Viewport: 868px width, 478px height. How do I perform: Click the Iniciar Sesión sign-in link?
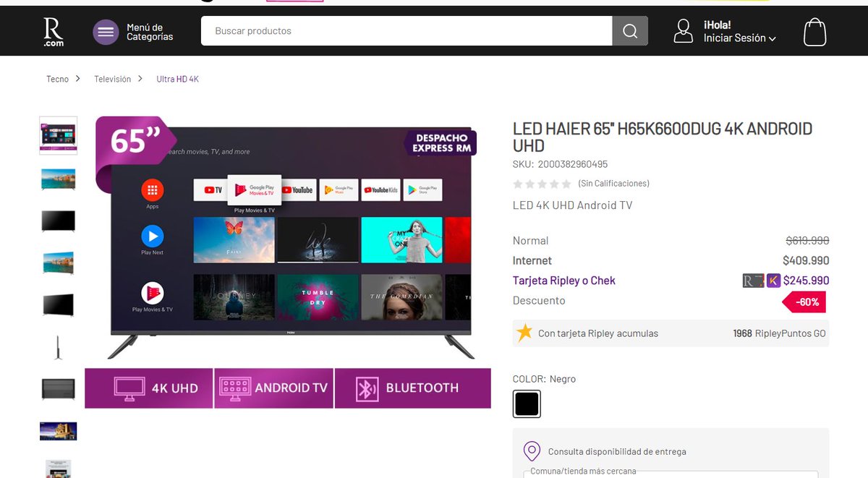pos(734,38)
